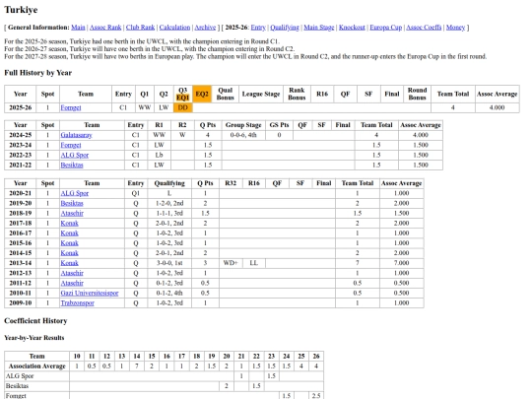
Task: Select the Qualifying column header
Action: click(x=169, y=183)
